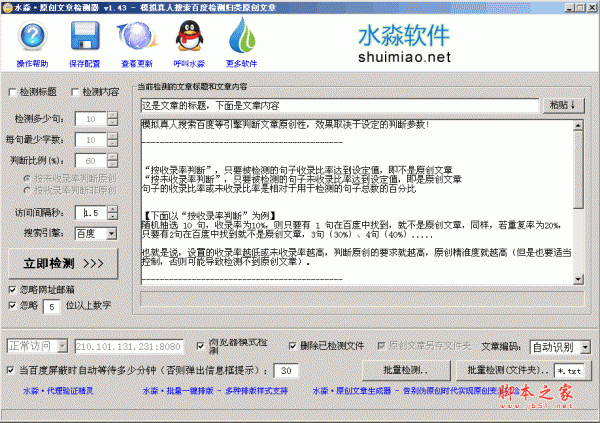Viewport: 600px width, 423px height.
Task: Toggle the 忽略位以上数字 checkbox
Action: tap(13, 305)
